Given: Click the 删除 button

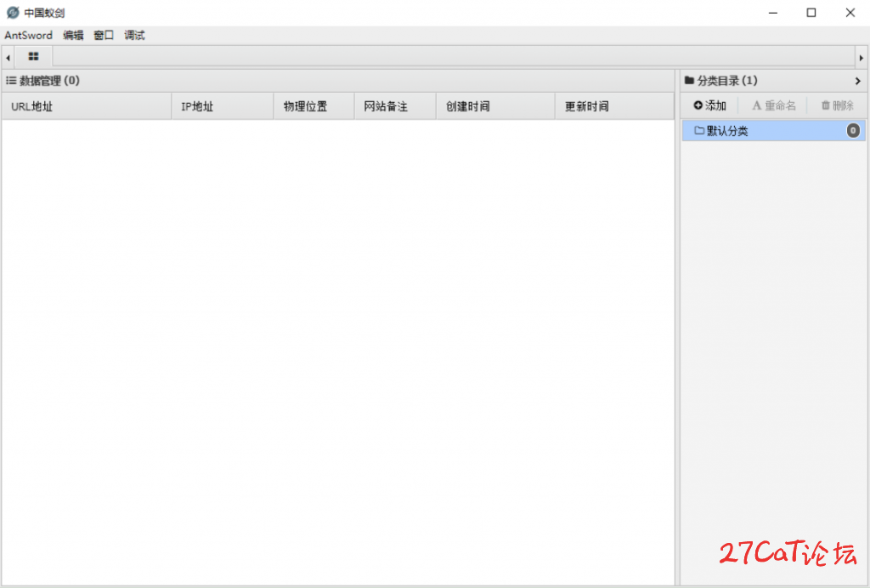Looking at the screenshot, I should click(837, 105).
